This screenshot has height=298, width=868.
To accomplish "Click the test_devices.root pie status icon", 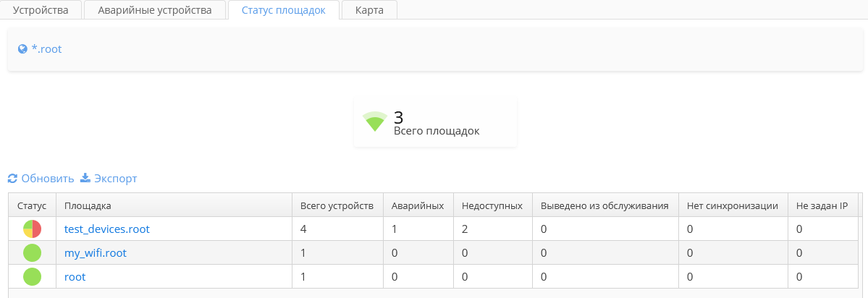I will pyautogui.click(x=32, y=229).
